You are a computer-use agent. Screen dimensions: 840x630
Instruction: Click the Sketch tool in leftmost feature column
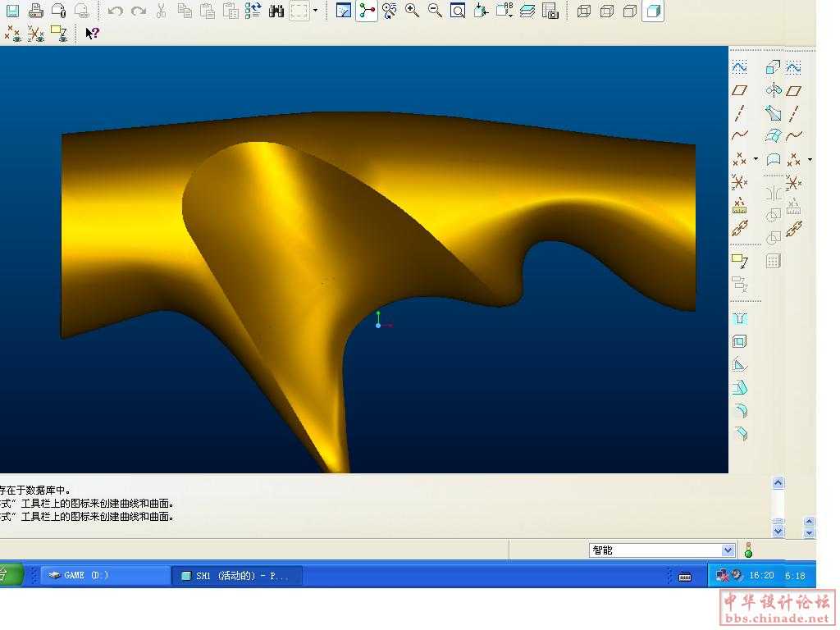739,66
